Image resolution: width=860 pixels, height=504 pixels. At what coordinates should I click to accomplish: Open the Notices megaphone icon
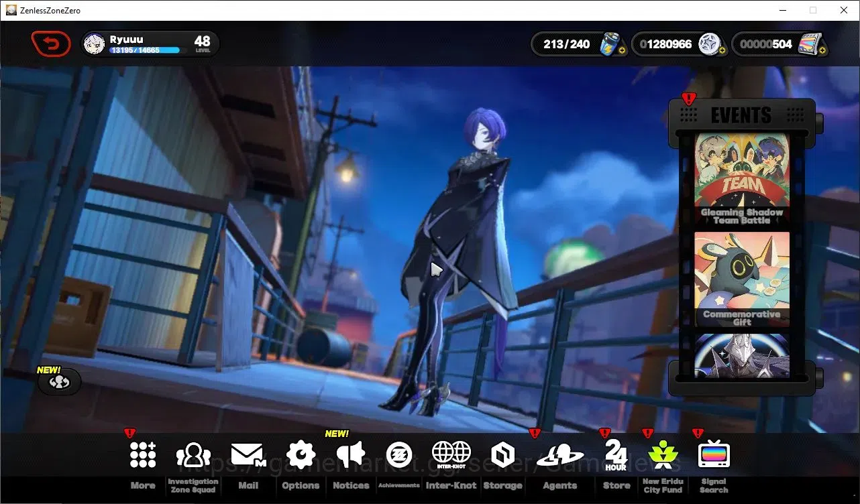pos(351,455)
